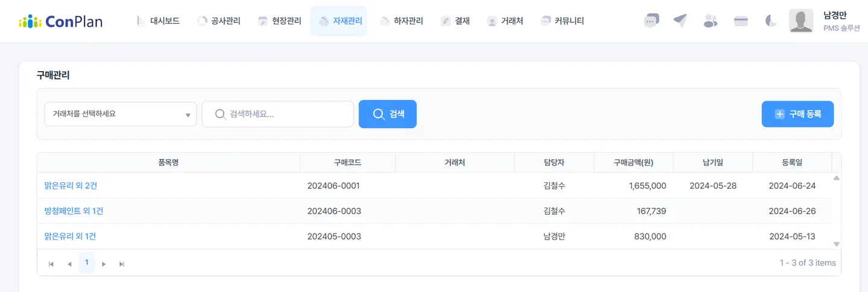This screenshot has width=868, height=292.
Task: Click the 1 - 3 of 3 items text
Action: (808, 263)
